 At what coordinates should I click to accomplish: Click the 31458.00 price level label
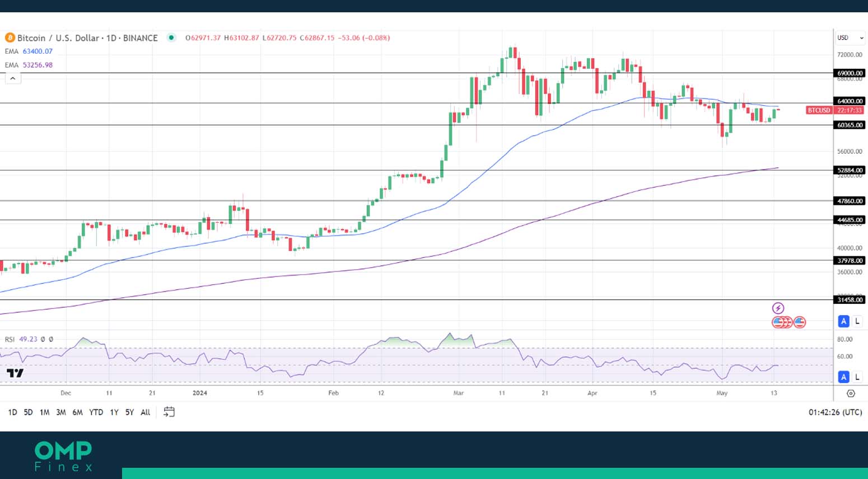850,300
